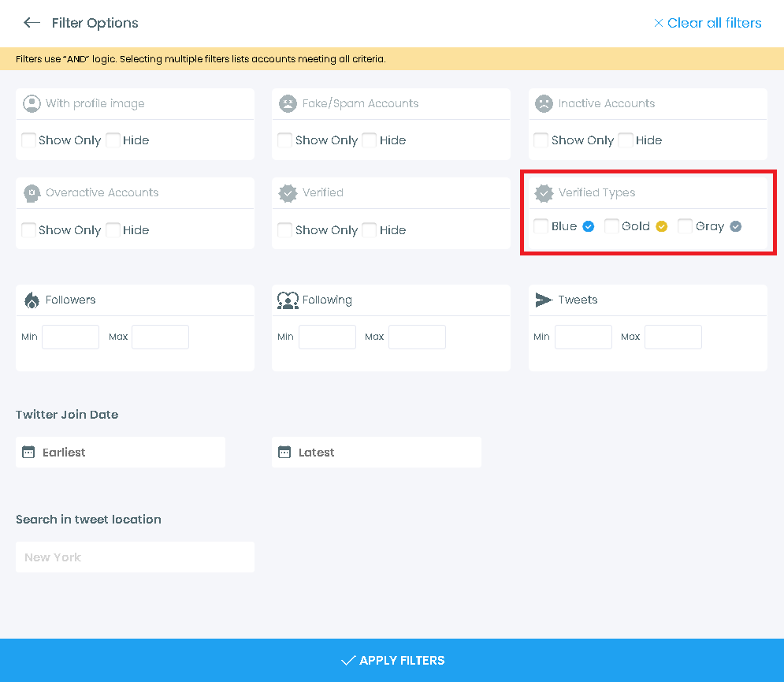
Task: Click the Followers section label
Action: click(70, 300)
